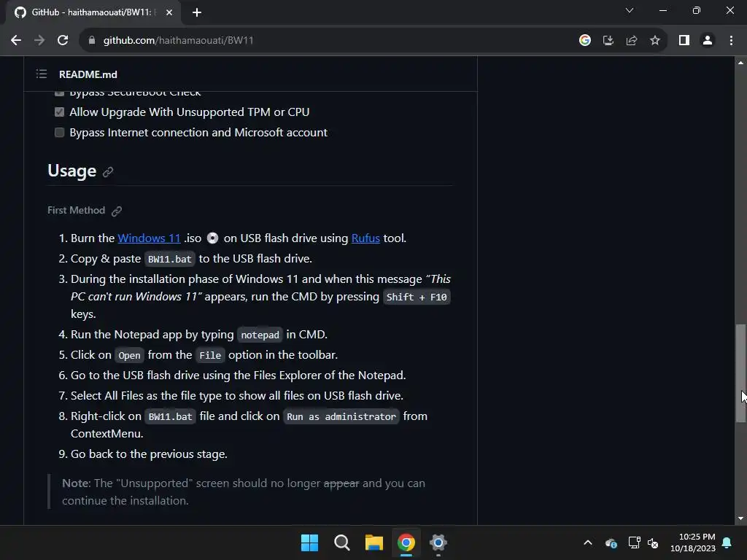Click the site lock icon in address bar

tap(92, 41)
